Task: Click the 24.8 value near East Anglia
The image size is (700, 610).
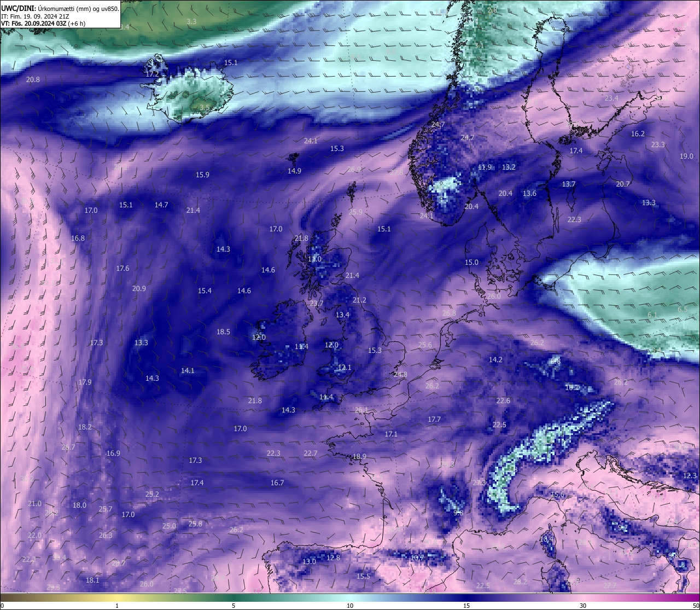Action: click(400, 374)
